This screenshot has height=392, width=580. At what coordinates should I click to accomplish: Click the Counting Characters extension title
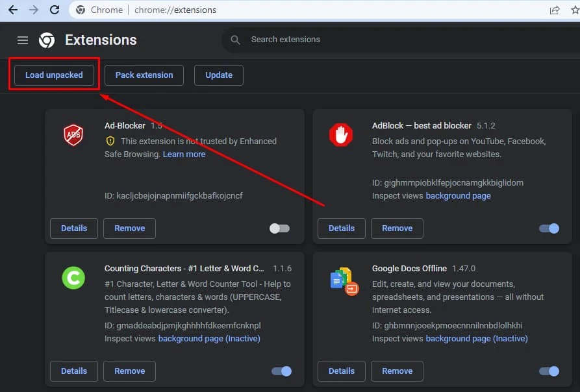(184, 269)
